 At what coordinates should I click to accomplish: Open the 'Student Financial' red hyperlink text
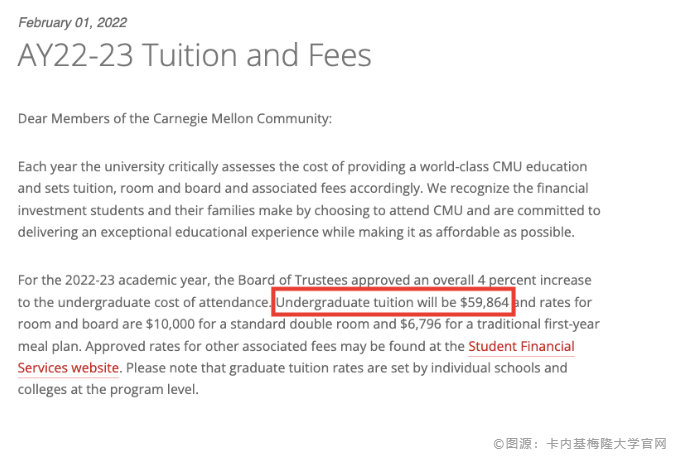[521, 346]
